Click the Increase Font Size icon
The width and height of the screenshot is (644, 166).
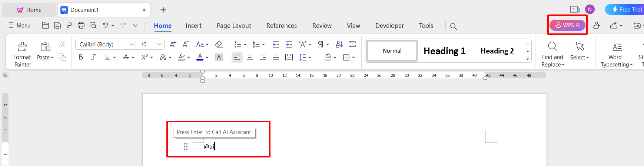click(x=173, y=44)
